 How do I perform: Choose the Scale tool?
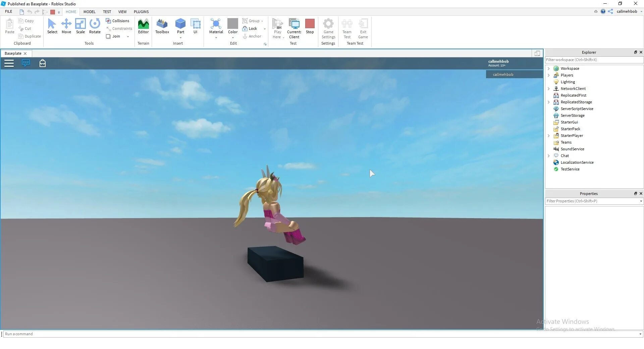point(80,26)
